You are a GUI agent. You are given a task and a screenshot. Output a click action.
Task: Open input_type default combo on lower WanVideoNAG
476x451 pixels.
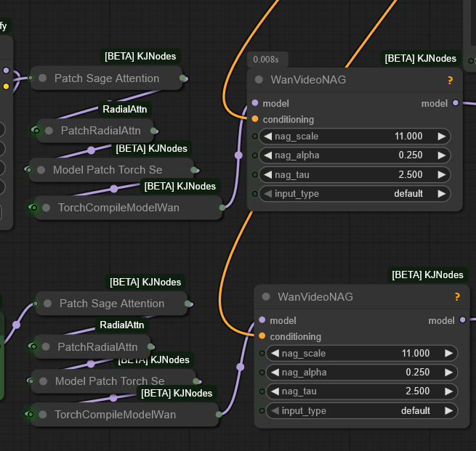click(362, 411)
